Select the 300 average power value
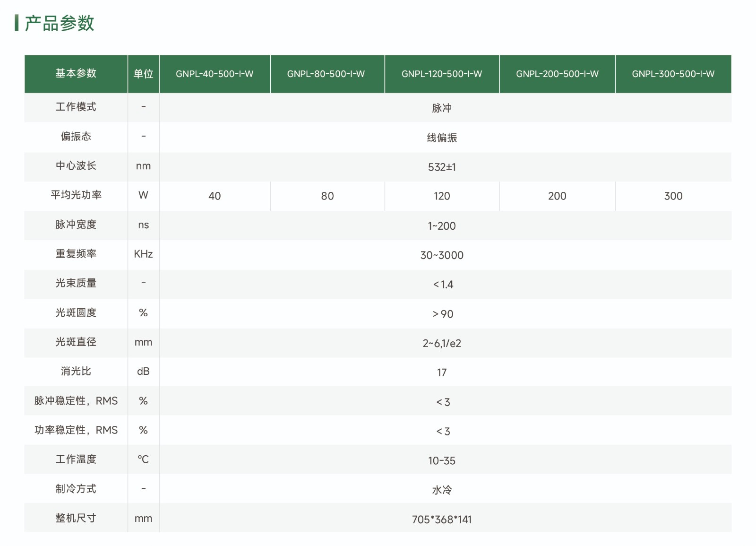The height and width of the screenshot is (546, 756). click(673, 196)
